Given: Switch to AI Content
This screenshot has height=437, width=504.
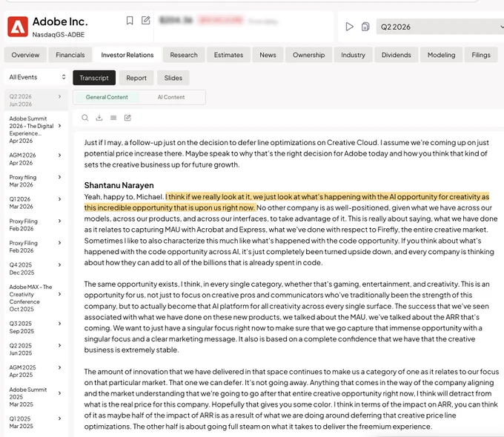Looking at the screenshot, I should click(171, 97).
